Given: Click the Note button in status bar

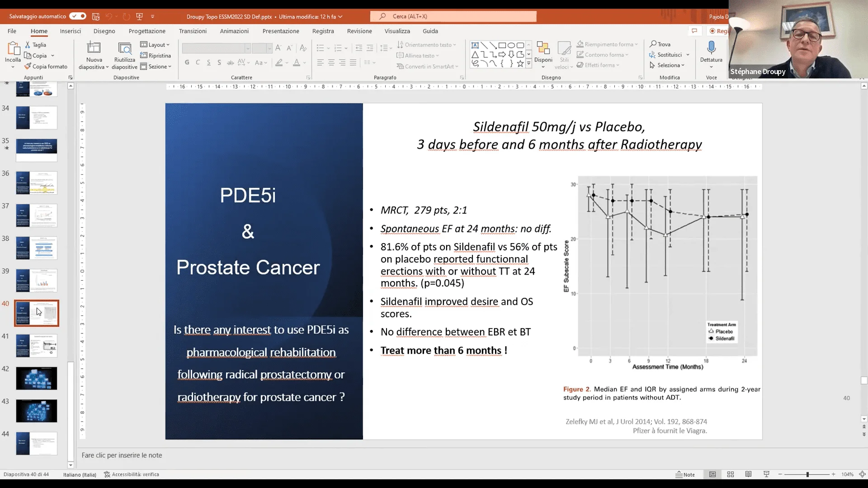Looking at the screenshot, I should click(685, 474).
